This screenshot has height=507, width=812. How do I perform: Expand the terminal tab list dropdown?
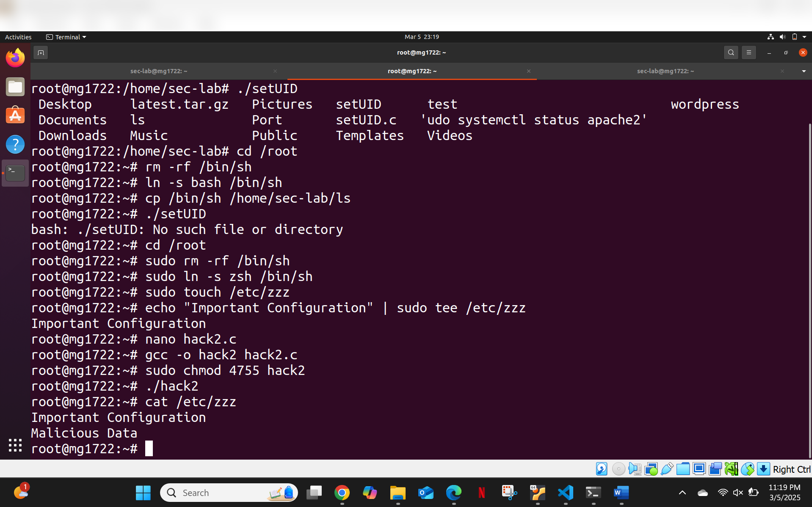click(804, 71)
